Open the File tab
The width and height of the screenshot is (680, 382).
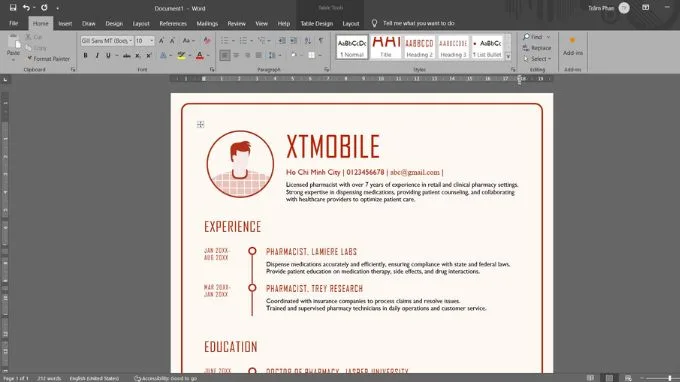tap(13, 23)
